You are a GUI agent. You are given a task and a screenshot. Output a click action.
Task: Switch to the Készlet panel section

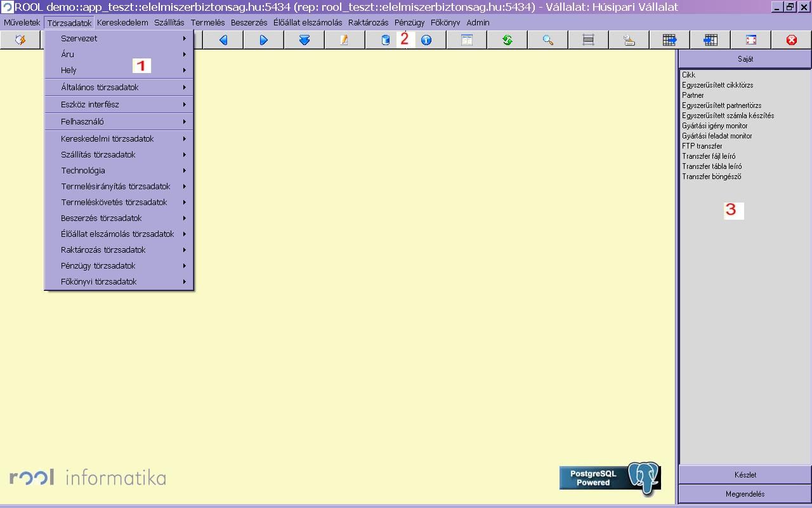[745, 474]
